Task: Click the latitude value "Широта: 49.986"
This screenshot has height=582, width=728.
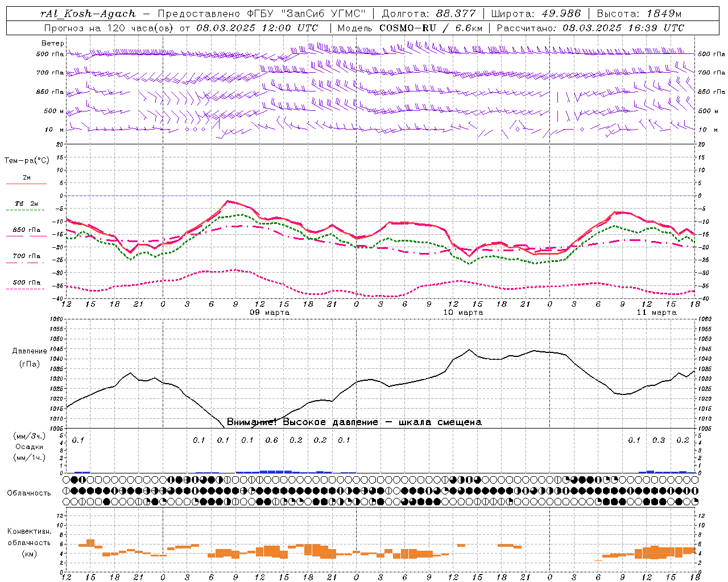Action: [x=536, y=14]
